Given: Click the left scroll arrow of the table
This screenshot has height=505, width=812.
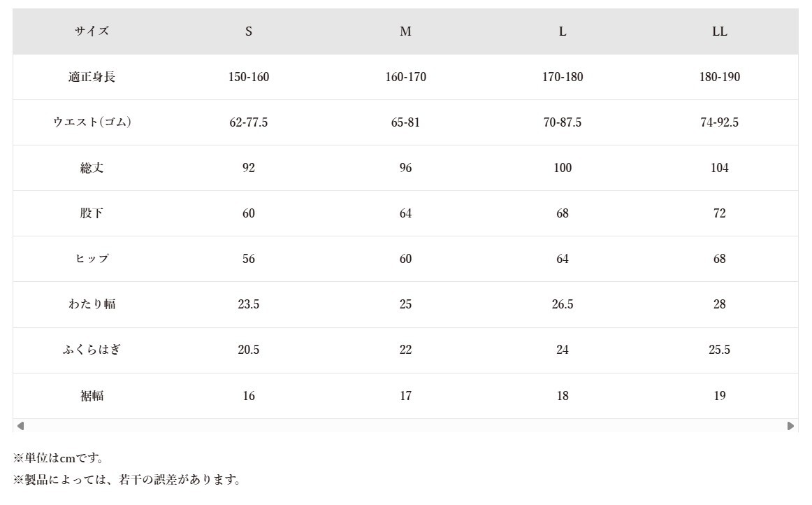Looking at the screenshot, I should click(x=20, y=426).
